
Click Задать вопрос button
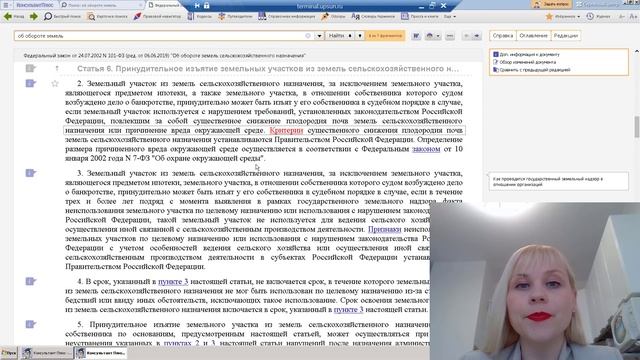point(551,4)
